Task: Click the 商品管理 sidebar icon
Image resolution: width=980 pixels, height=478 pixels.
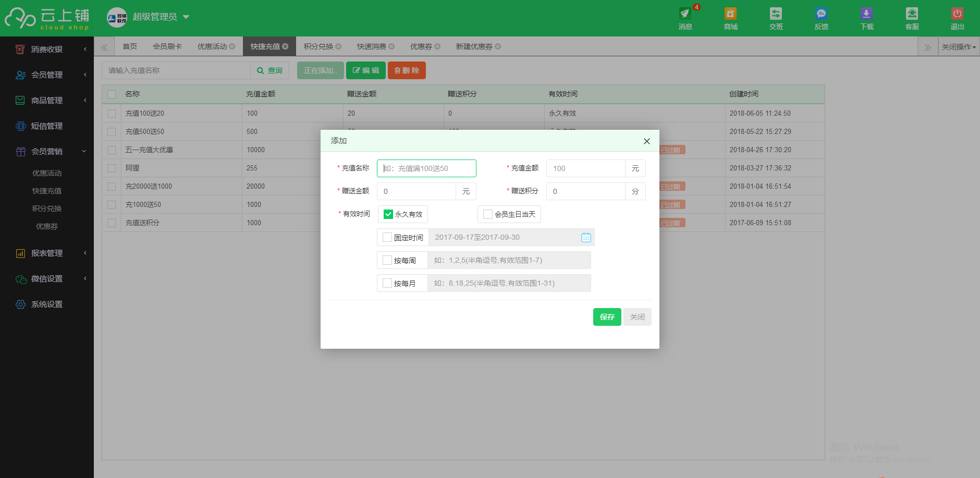Action: point(20,100)
